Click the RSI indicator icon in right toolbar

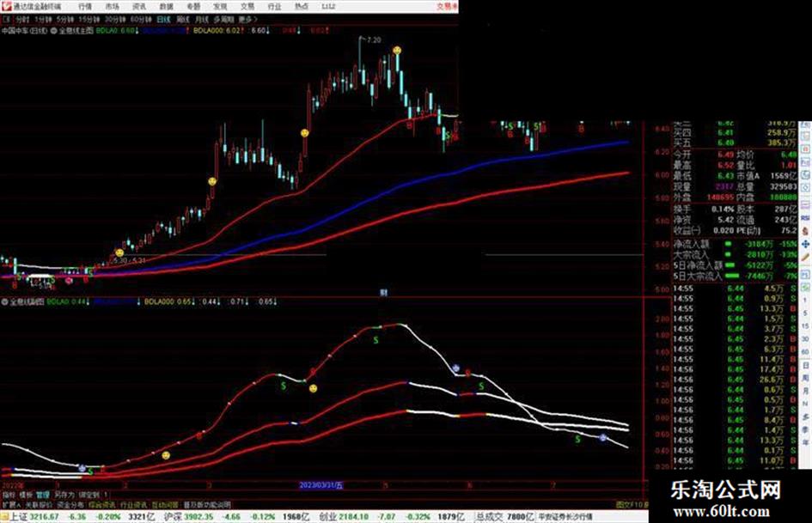pyautogui.click(x=805, y=218)
